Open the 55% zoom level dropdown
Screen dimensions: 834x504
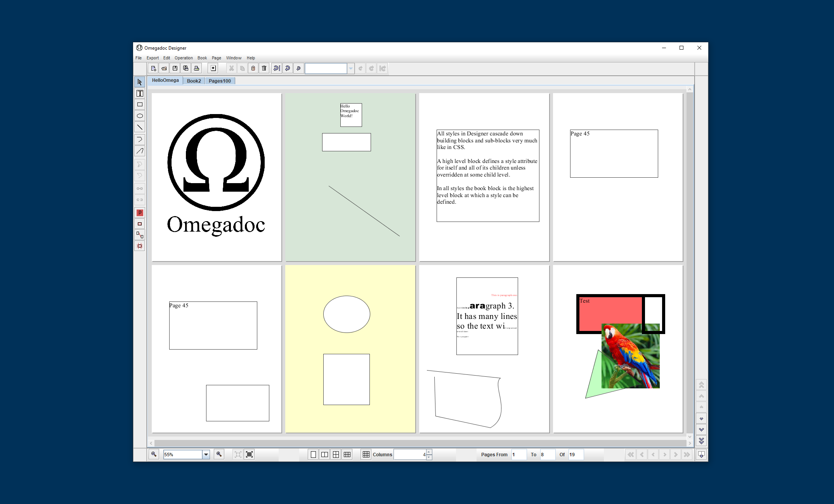tap(206, 454)
